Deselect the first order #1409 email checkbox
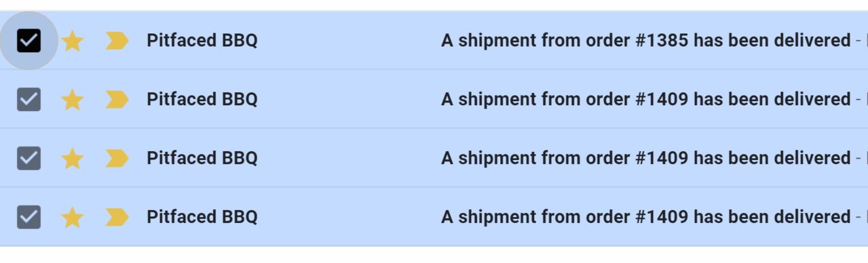 click(29, 100)
